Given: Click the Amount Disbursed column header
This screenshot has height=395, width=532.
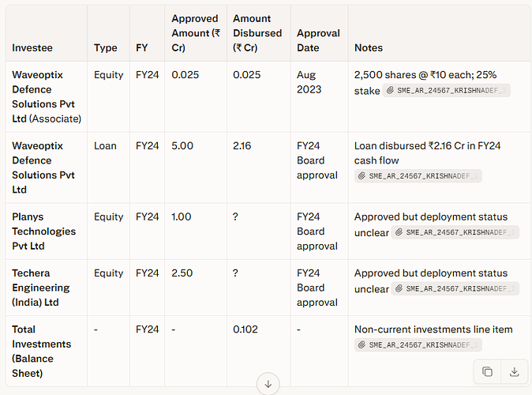Looking at the screenshot, I should [257, 33].
